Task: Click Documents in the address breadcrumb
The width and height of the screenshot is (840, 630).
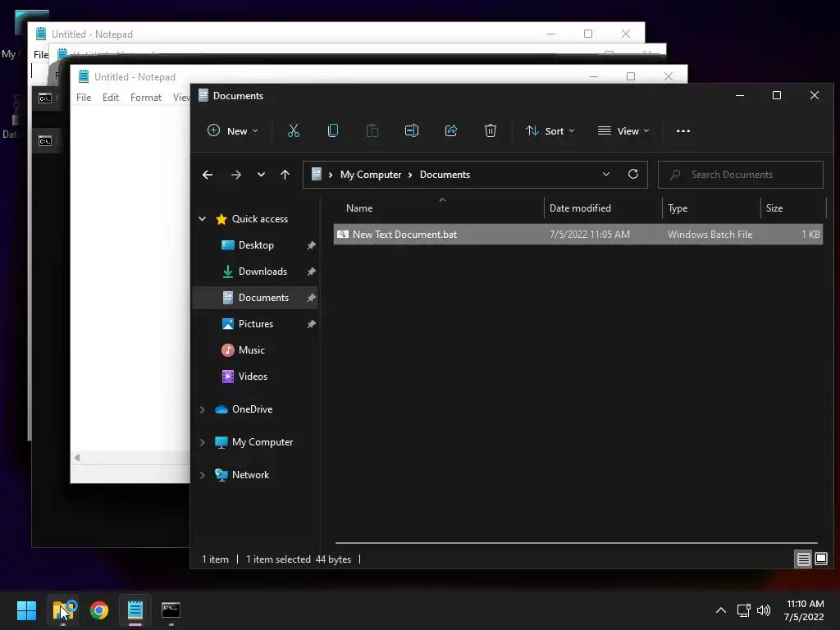Action: 445,175
